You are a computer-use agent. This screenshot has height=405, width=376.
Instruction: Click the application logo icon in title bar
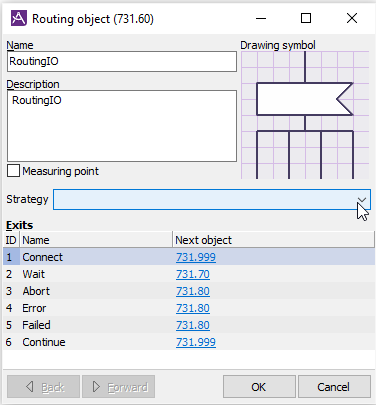tap(19, 18)
